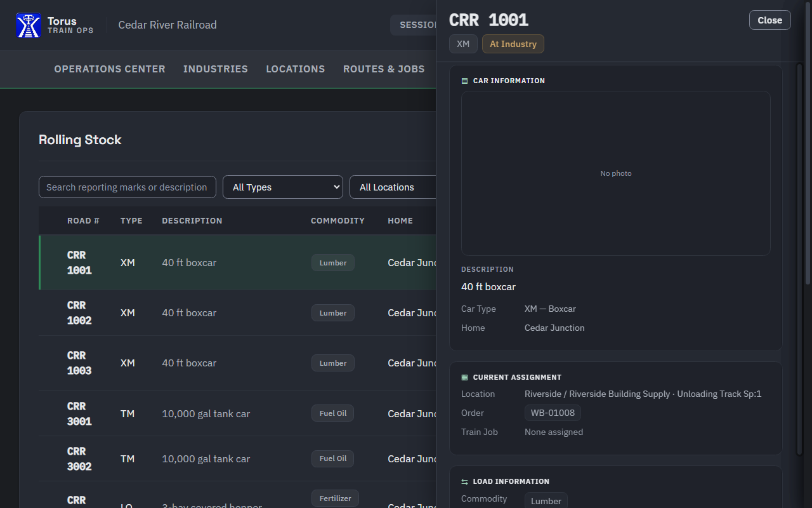Click the At Industry status badge

click(513, 44)
